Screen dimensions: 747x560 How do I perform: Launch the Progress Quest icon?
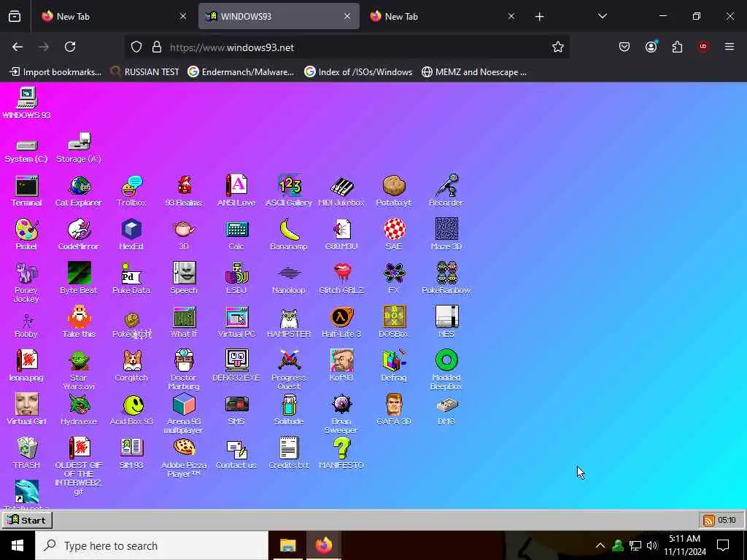coord(289,370)
